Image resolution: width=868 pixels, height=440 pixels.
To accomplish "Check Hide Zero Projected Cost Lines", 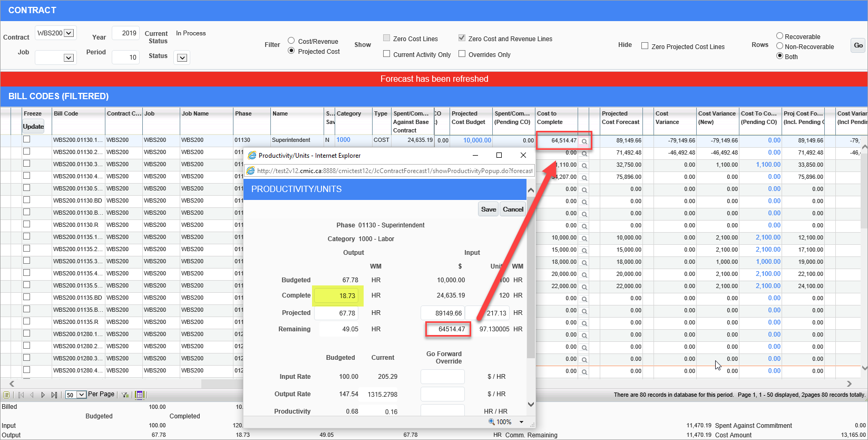I will click(x=645, y=46).
